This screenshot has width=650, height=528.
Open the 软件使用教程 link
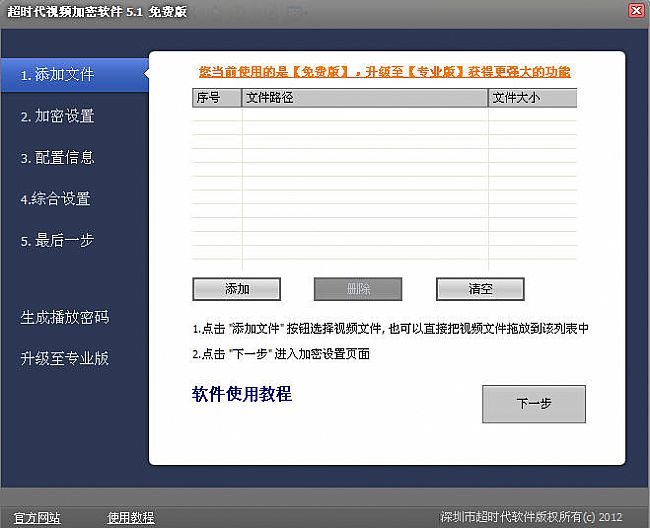point(242,394)
